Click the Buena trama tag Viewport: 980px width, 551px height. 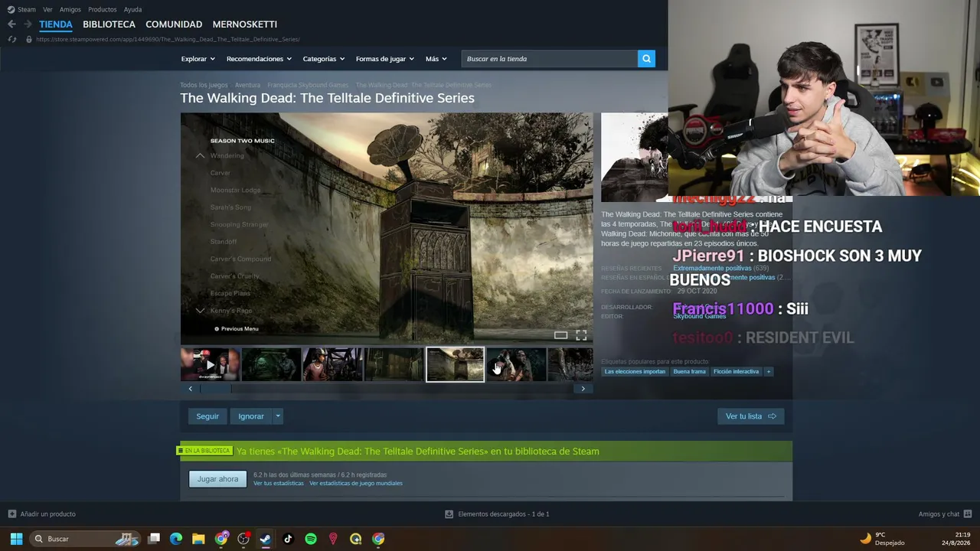pos(690,372)
